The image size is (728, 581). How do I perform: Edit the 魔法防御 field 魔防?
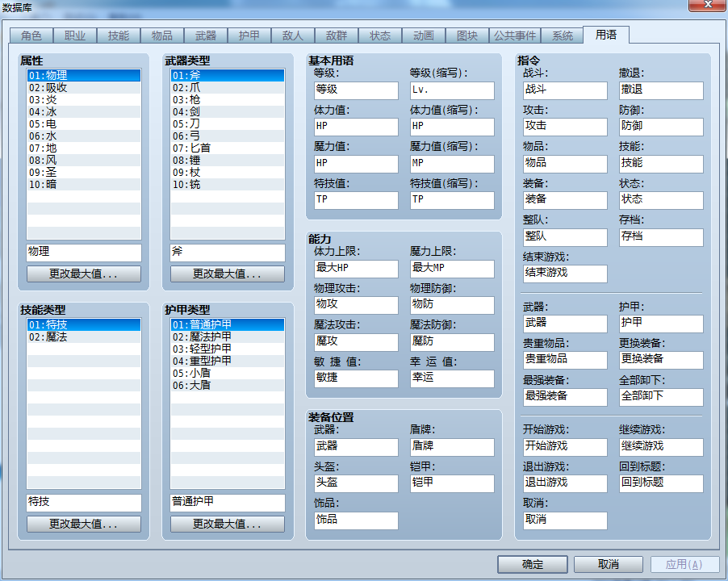[452, 342]
